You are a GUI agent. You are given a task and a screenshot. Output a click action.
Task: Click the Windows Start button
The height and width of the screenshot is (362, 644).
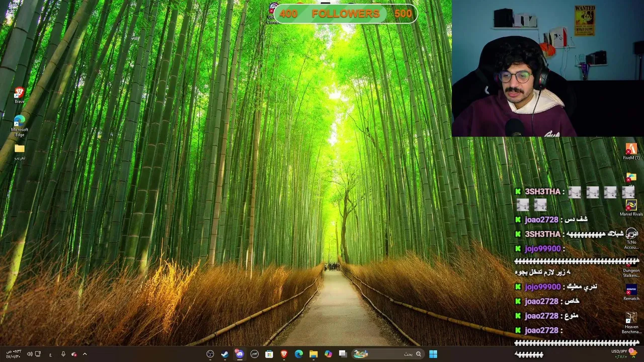coord(433,354)
